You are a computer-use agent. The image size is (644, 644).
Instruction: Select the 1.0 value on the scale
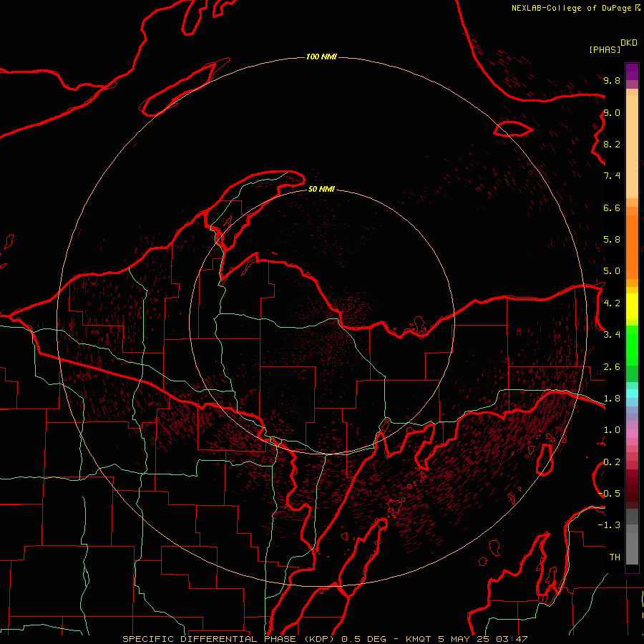click(x=612, y=430)
